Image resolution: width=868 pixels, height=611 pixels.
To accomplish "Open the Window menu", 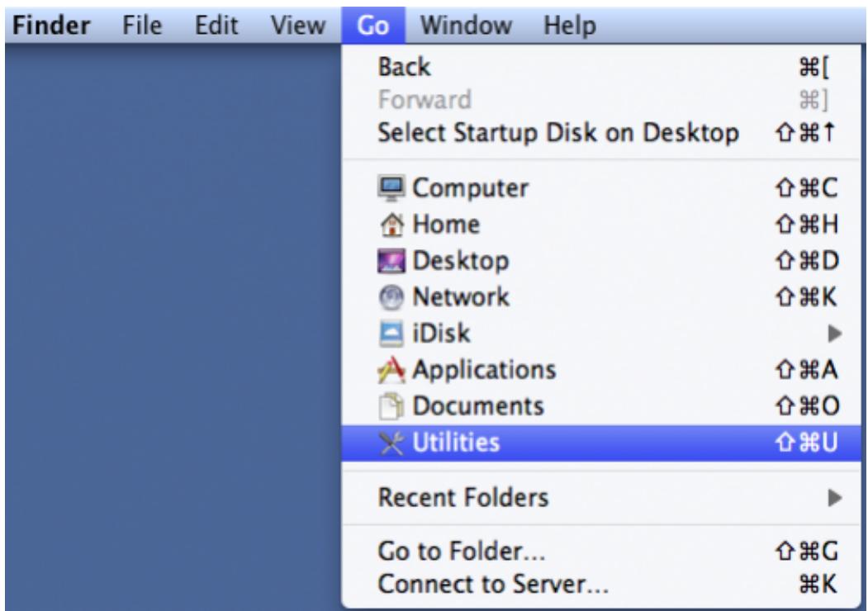I will pos(466,26).
